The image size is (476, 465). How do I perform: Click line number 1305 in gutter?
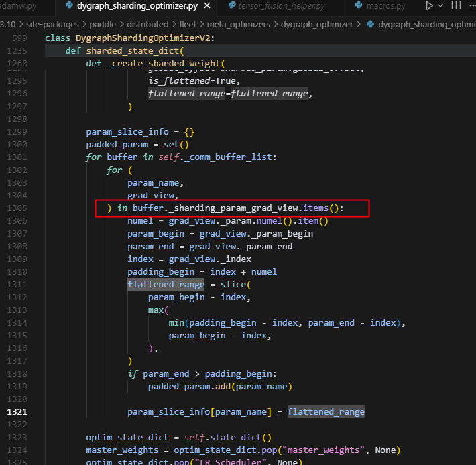pyautogui.click(x=17, y=208)
